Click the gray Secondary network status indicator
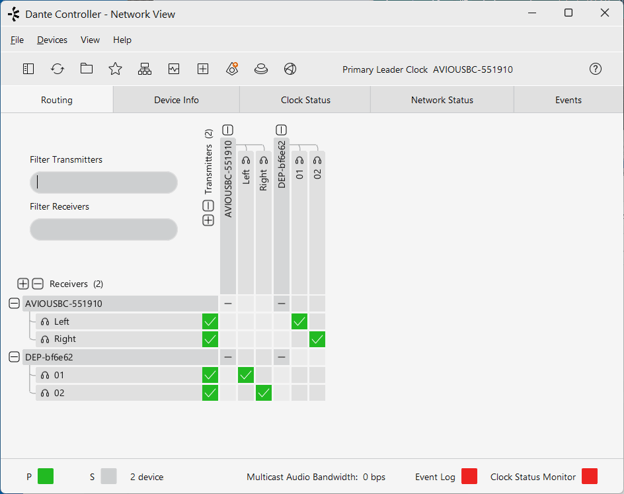This screenshot has width=624, height=494. click(109, 476)
